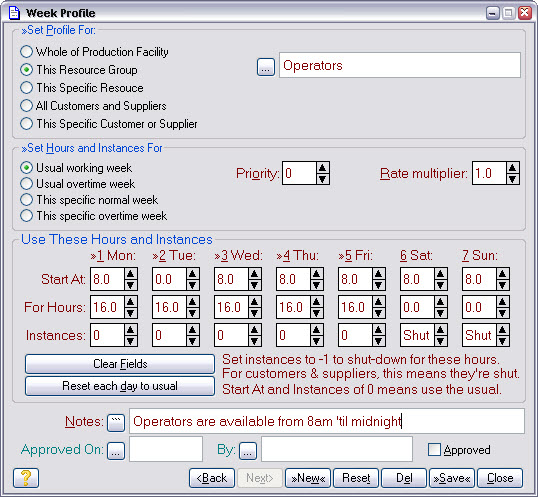The width and height of the screenshot is (538, 497).
Task: Open the Approved On date picker button
Action: pyautogui.click(x=116, y=450)
